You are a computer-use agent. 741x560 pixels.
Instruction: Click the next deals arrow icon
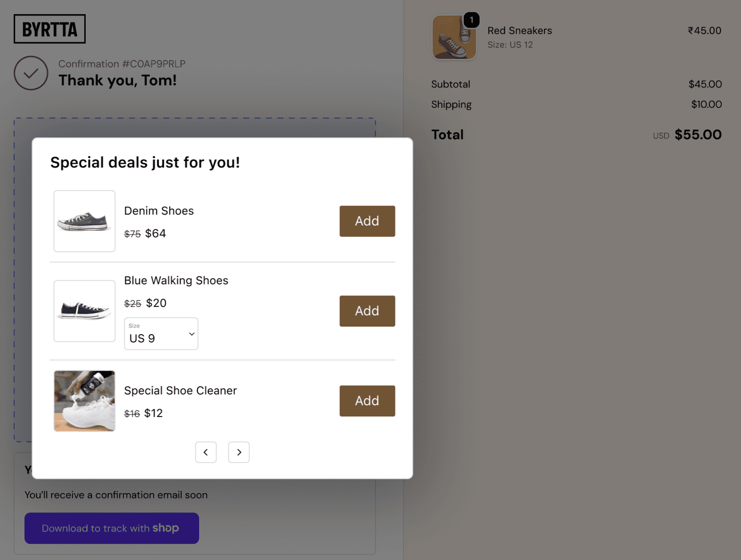[x=239, y=452]
